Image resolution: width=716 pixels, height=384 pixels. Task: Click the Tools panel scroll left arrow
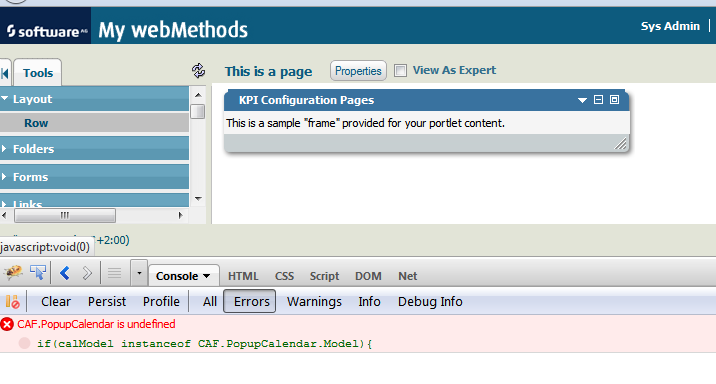[x=4, y=215]
